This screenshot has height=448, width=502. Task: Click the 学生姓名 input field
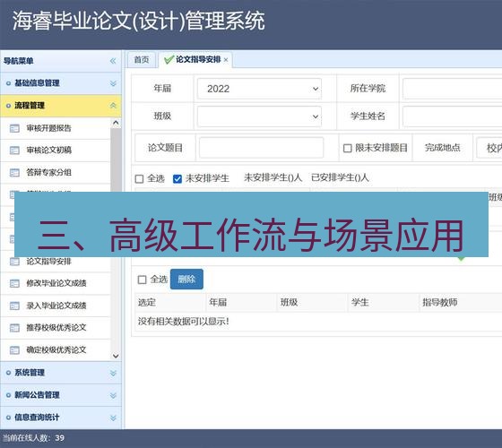452,116
